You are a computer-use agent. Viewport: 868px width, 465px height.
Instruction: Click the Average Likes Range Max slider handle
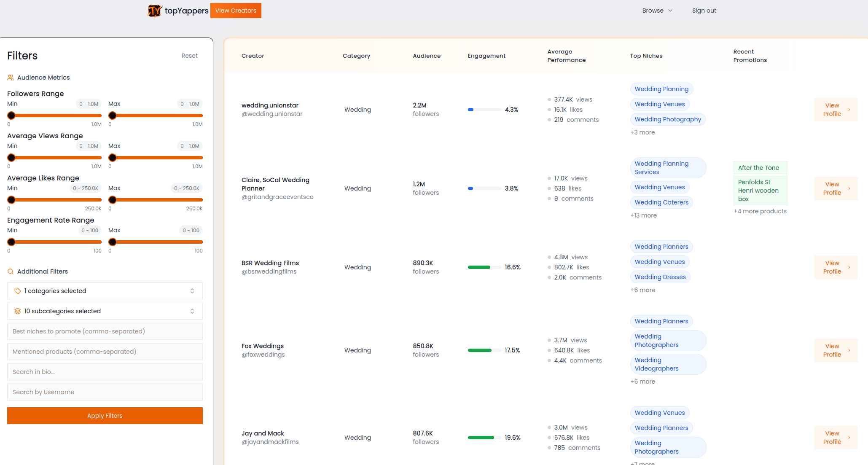tap(113, 200)
